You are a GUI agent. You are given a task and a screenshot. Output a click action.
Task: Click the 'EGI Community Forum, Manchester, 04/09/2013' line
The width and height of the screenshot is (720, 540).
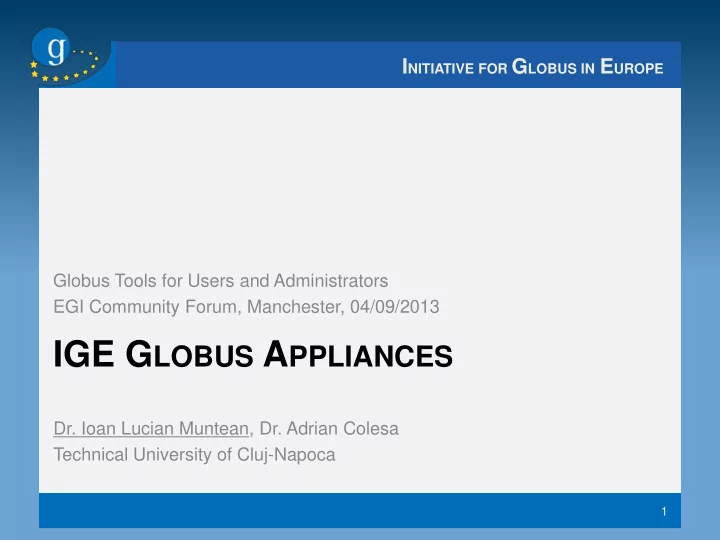(246, 307)
